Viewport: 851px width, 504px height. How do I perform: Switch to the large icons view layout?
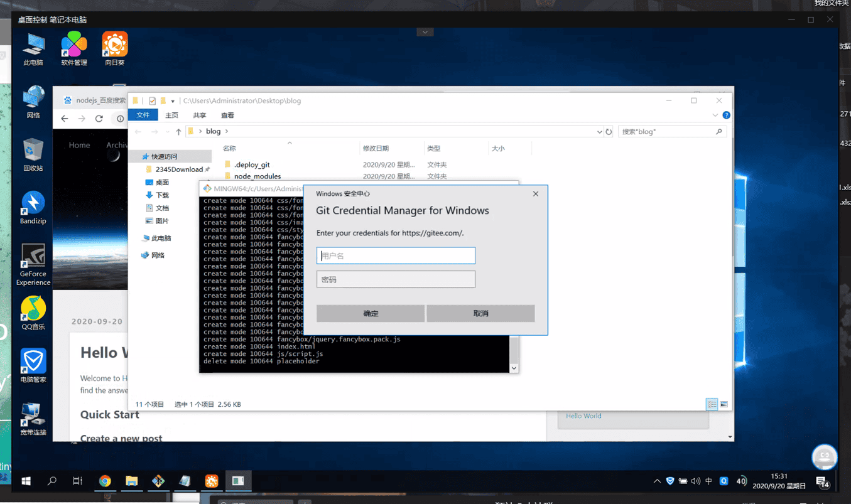click(x=724, y=404)
